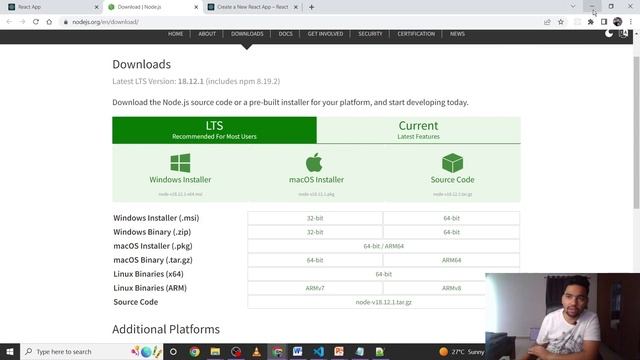
Task: Open the DOCS nav item
Action: (285, 34)
